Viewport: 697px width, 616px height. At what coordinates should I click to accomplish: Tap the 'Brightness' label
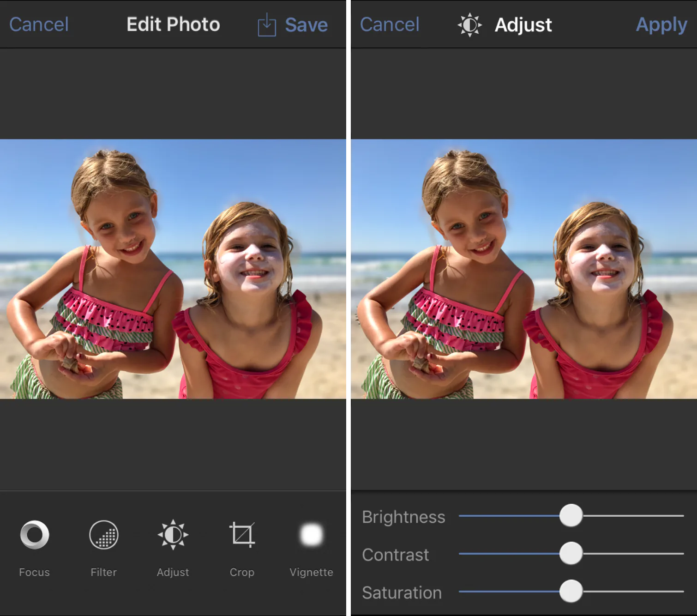403,517
